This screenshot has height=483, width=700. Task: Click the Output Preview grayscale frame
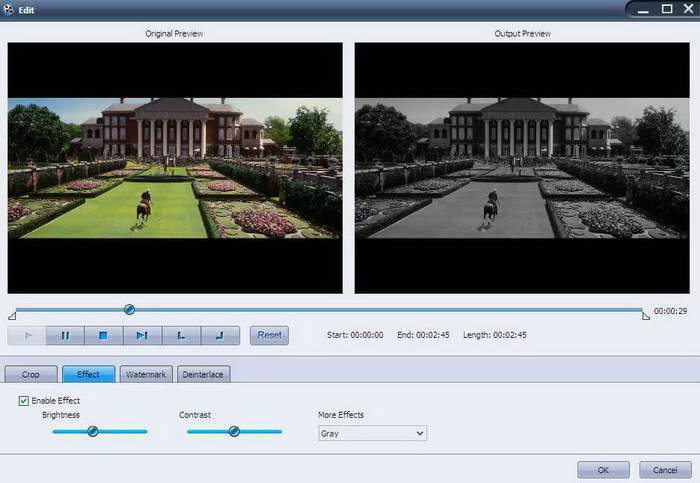(x=522, y=168)
